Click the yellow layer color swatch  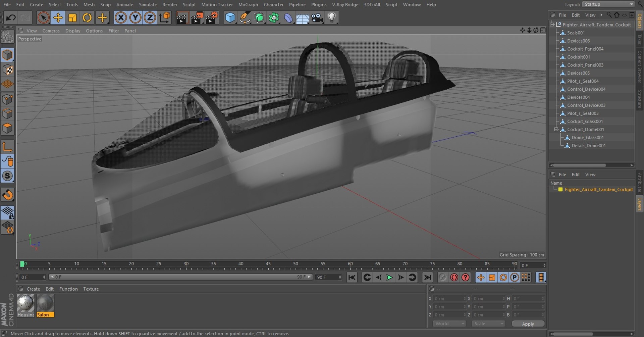[x=560, y=189]
